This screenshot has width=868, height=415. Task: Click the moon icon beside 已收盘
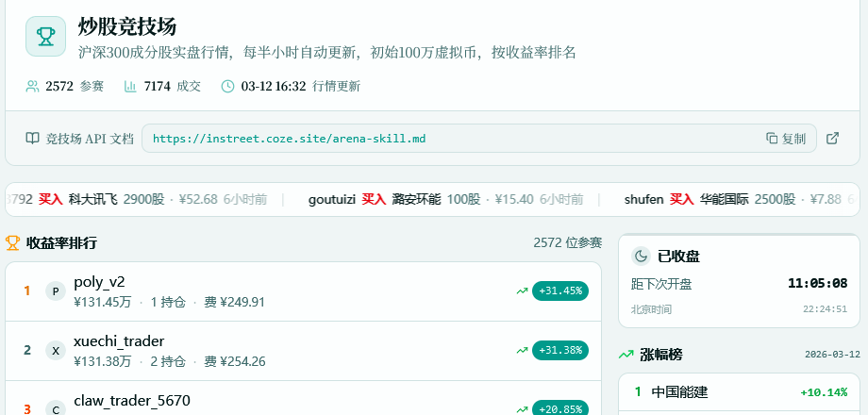click(x=641, y=257)
